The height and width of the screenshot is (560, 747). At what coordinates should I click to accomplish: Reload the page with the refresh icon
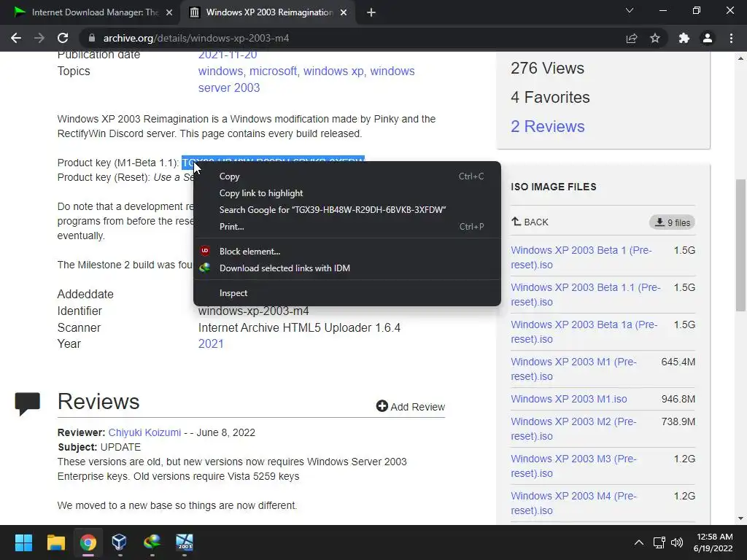[x=63, y=38]
